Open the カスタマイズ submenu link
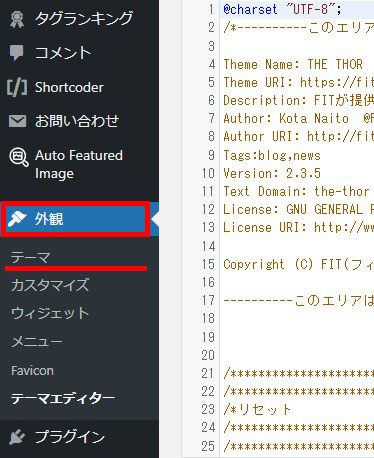374x458 pixels. point(50,285)
